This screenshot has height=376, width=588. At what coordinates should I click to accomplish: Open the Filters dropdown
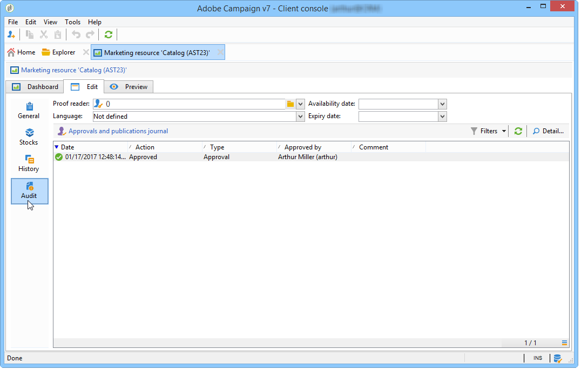pyautogui.click(x=489, y=132)
